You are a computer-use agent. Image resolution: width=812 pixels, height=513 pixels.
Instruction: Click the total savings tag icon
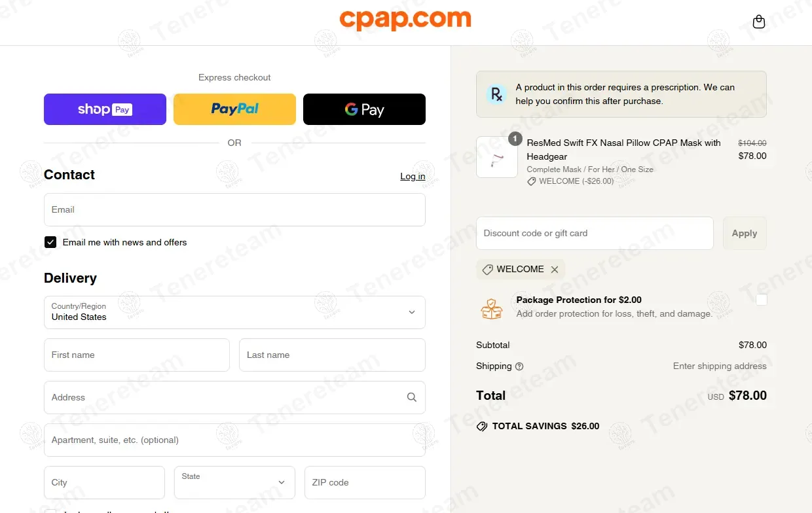click(x=482, y=426)
